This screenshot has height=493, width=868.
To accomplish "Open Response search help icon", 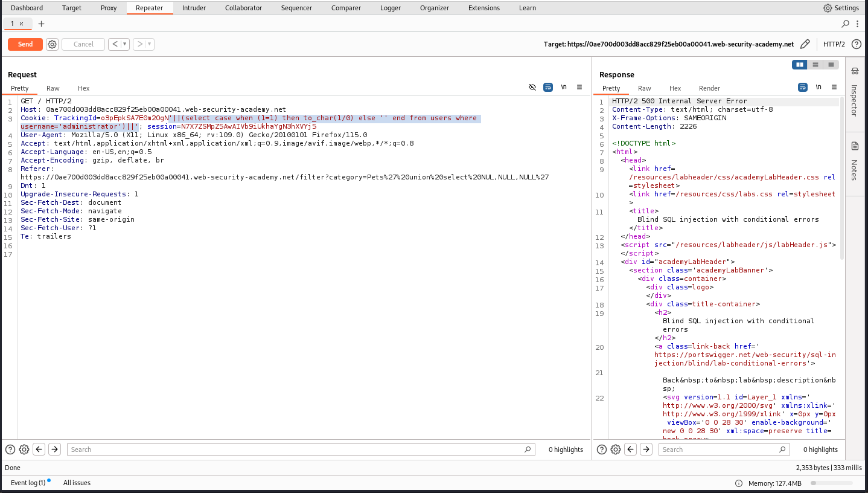I will pos(602,449).
